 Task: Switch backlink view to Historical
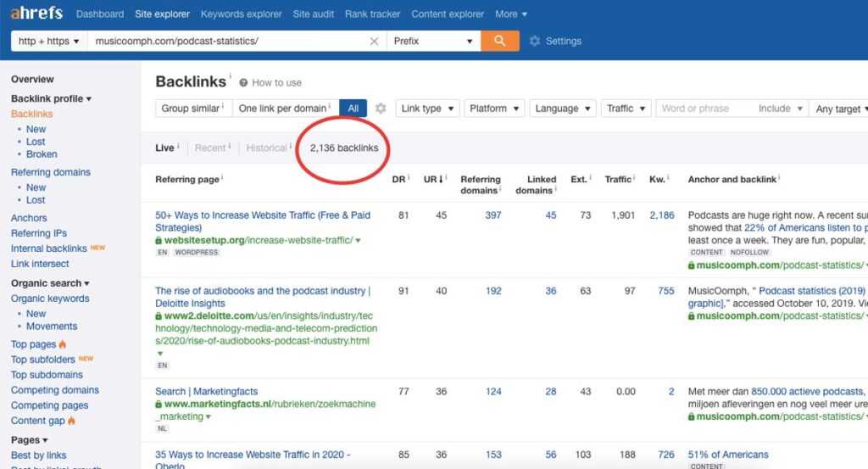267,148
